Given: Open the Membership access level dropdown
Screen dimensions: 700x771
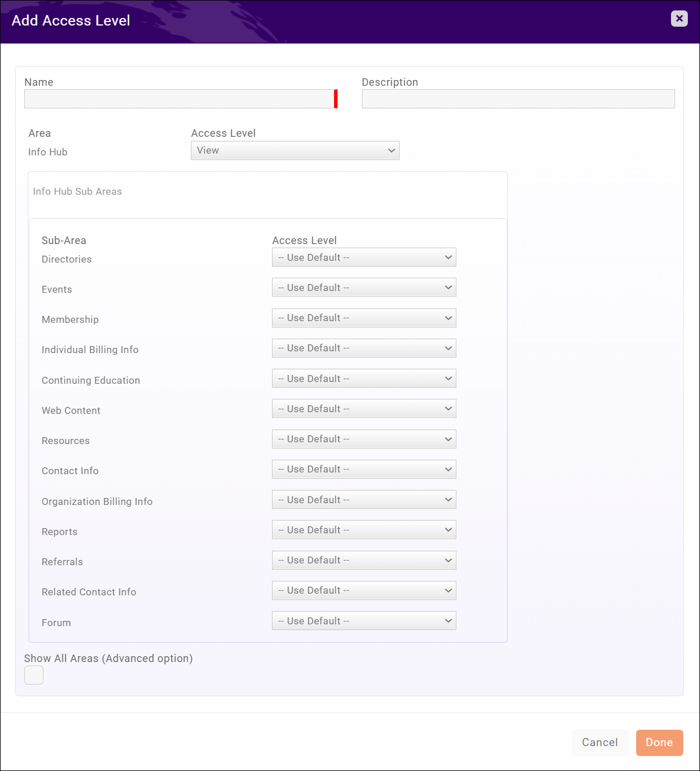Looking at the screenshot, I should pos(364,318).
